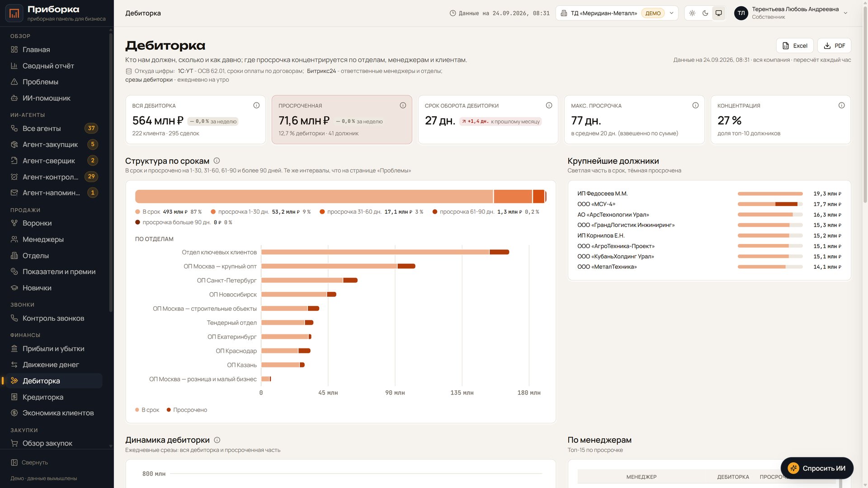
Task: Click the В срок segment of structure bar
Action: (x=314, y=196)
